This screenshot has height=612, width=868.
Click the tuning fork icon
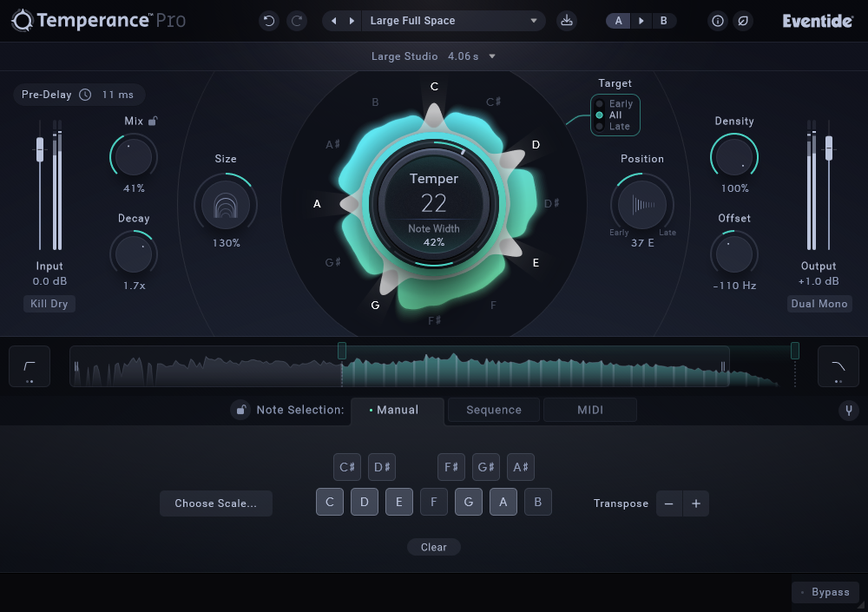click(x=849, y=411)
